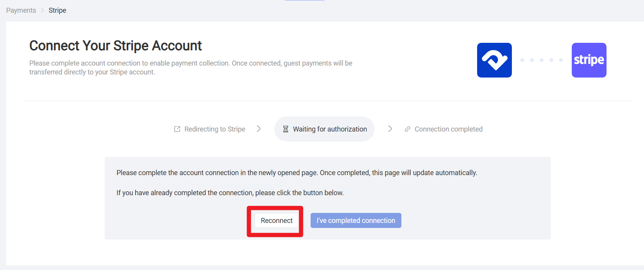Screen dimensions: 644x270
Task: Click the Stripe logo icon
Action: coord(589,60)
